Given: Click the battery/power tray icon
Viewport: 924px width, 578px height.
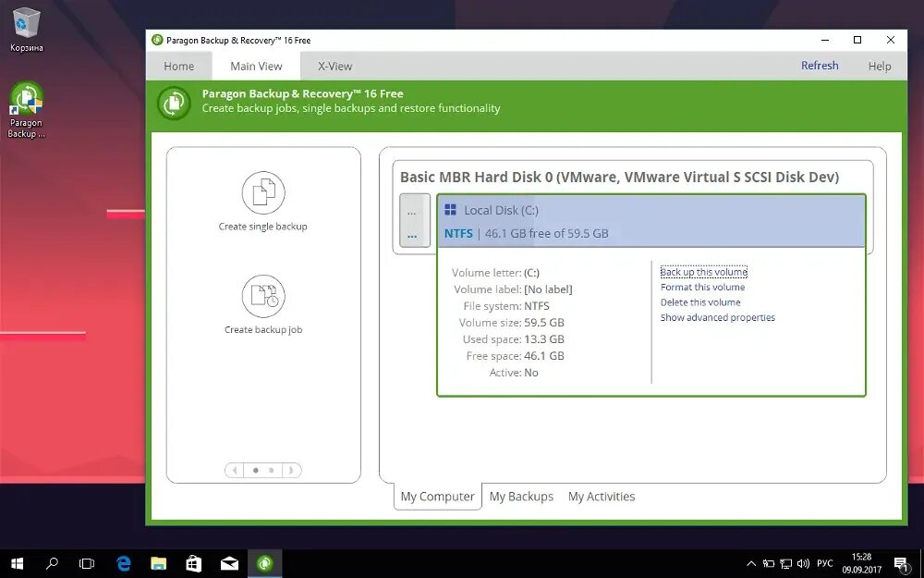Looking at the screenshot, I should [769, 564].
